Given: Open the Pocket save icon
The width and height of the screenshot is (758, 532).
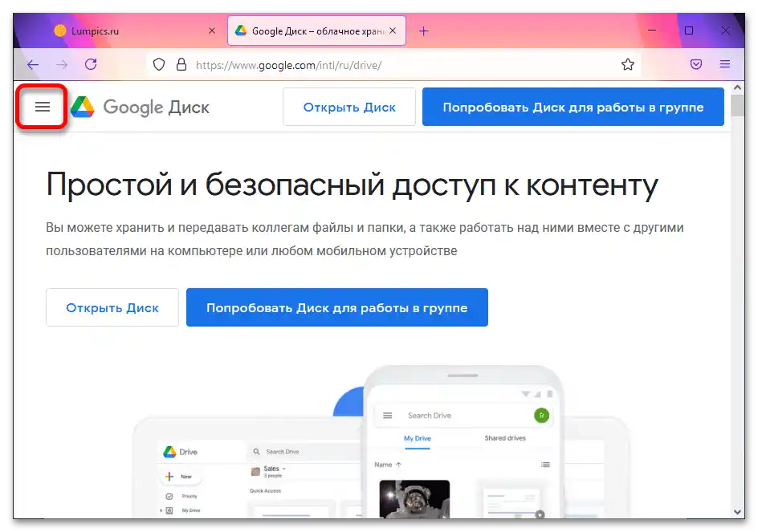Looking at the screenshot, I should [x=696, y=64].
